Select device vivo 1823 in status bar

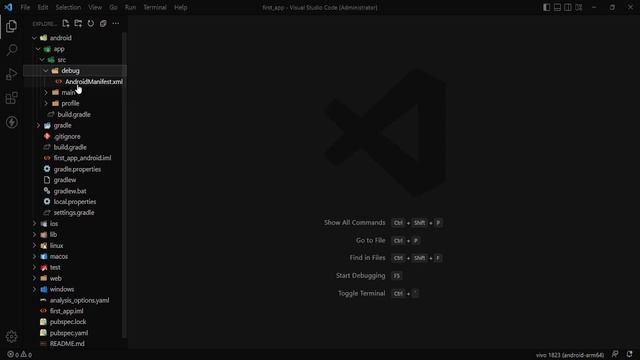[x=570, y=355]
